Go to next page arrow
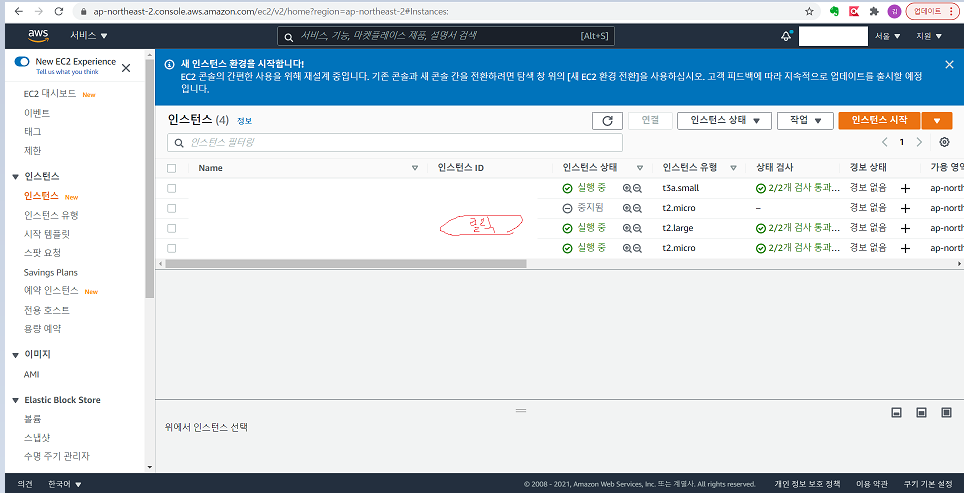964x493 pixels. (x=919, y=142)
